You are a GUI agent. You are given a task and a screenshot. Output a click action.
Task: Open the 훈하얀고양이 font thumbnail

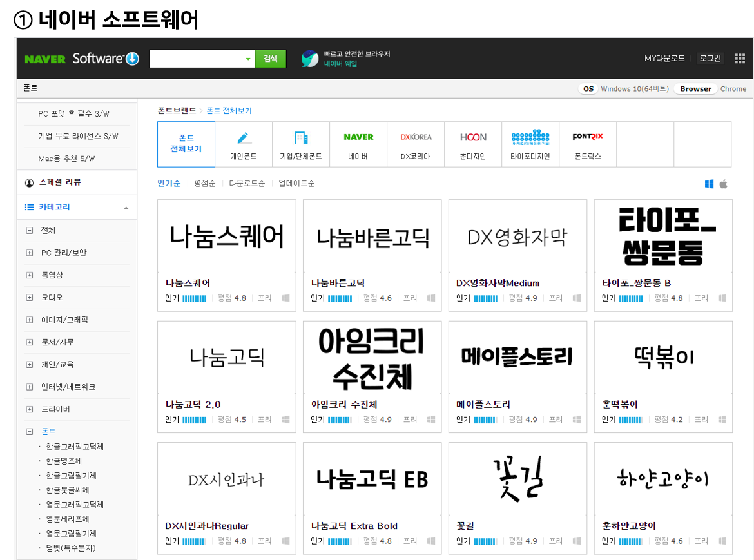click(x=663, y=479)
